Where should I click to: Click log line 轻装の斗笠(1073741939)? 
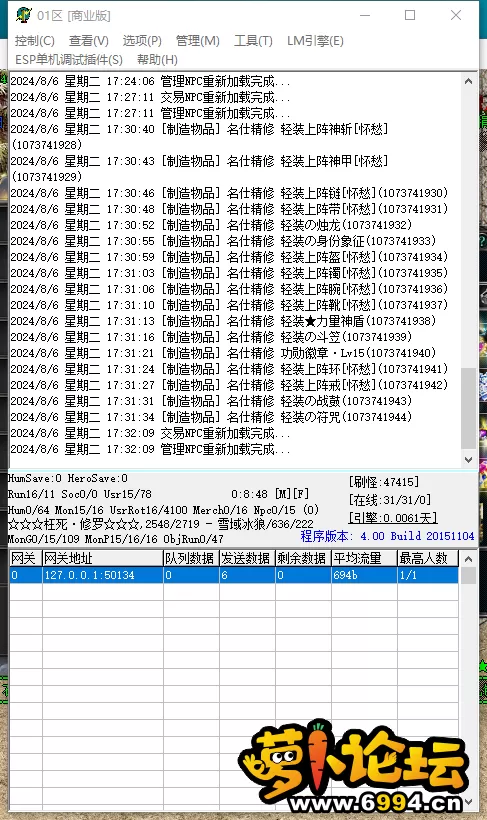[211, 337]
